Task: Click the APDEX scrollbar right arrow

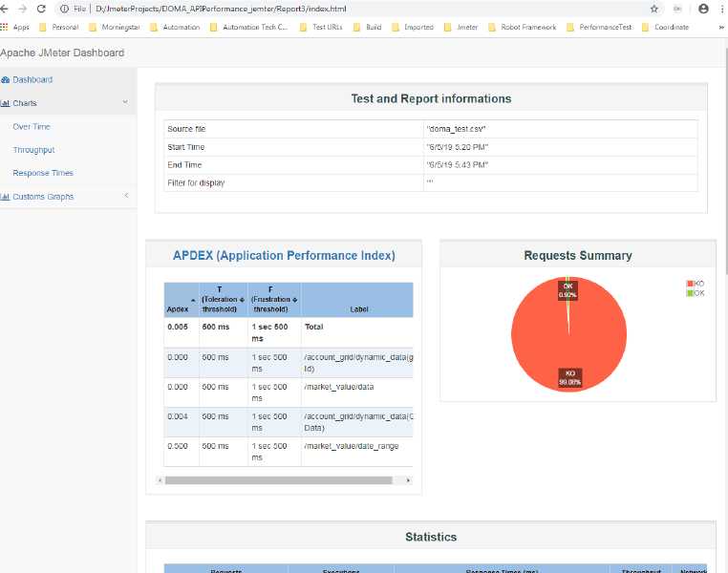Action: click(408, 480)
